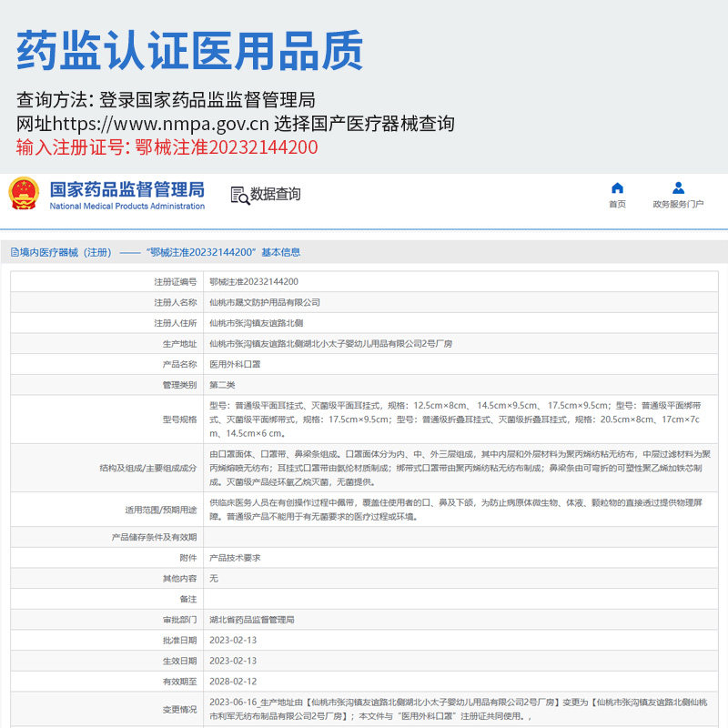Select the 数据查询 menu label

click(276, 194)
